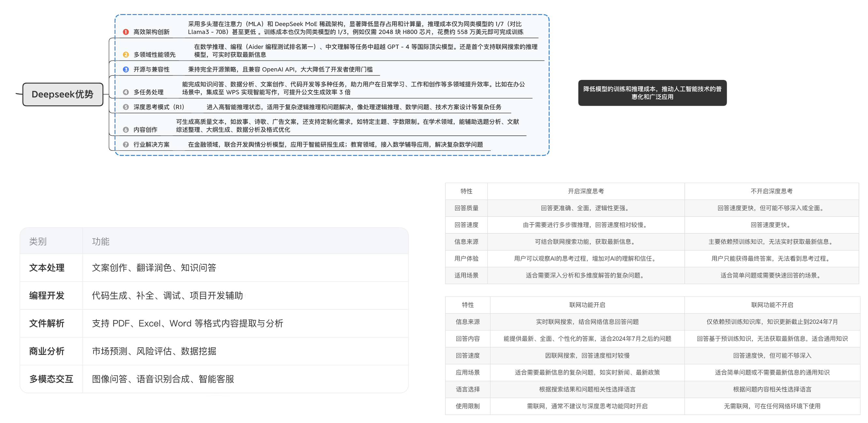Click the blue number 3 priority icon
868x423 pixels.
tap(126, 70)
